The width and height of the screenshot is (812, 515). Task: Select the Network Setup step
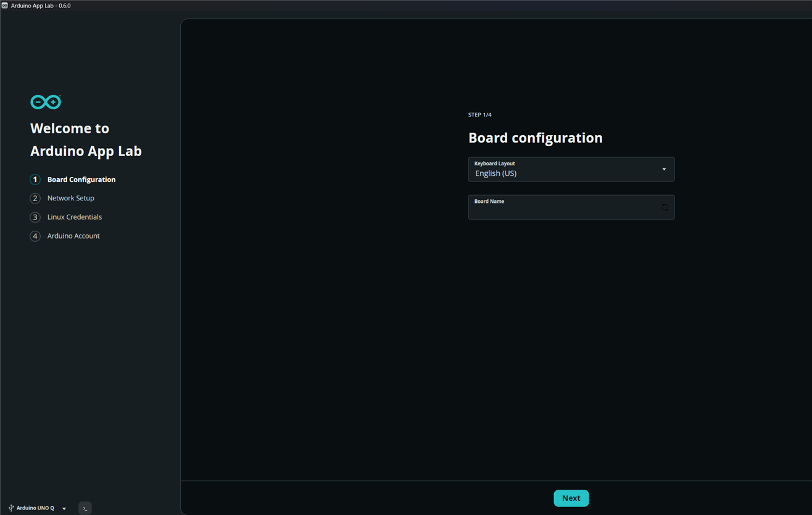[x=62, y=198]
